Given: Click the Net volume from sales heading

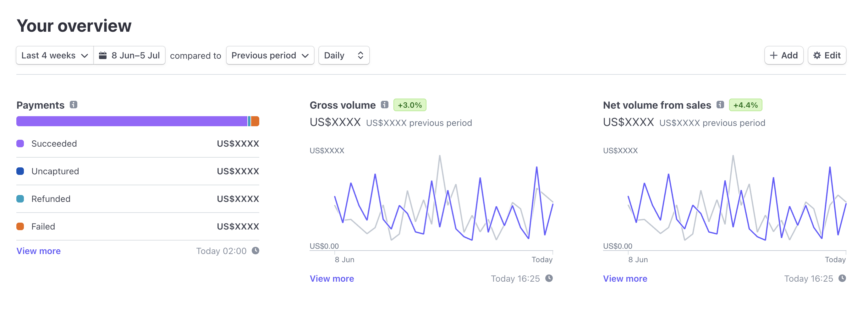Looking at the screenshot, I should click(657, 105).
